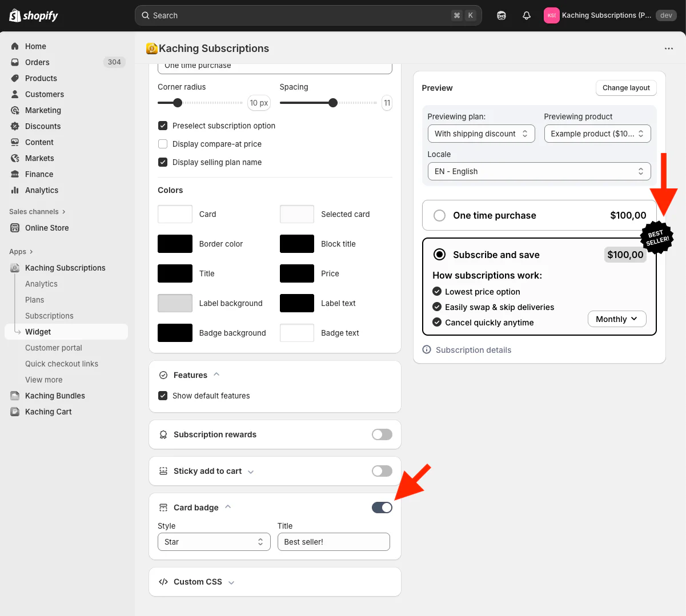Click the Subscription details link
The width and height of the screenshot is (686, 616).
click(x=474, y=350)
